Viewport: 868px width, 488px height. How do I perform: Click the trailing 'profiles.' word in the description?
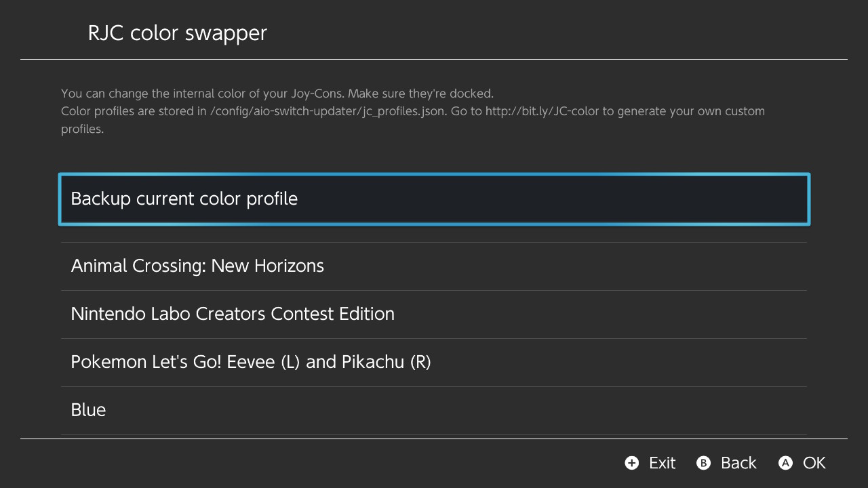(x=82, y=129)
